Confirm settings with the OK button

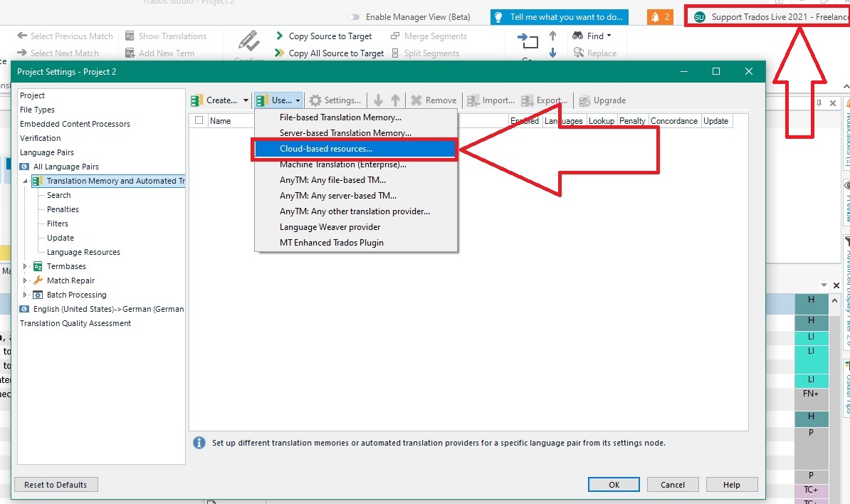[613, 484]
